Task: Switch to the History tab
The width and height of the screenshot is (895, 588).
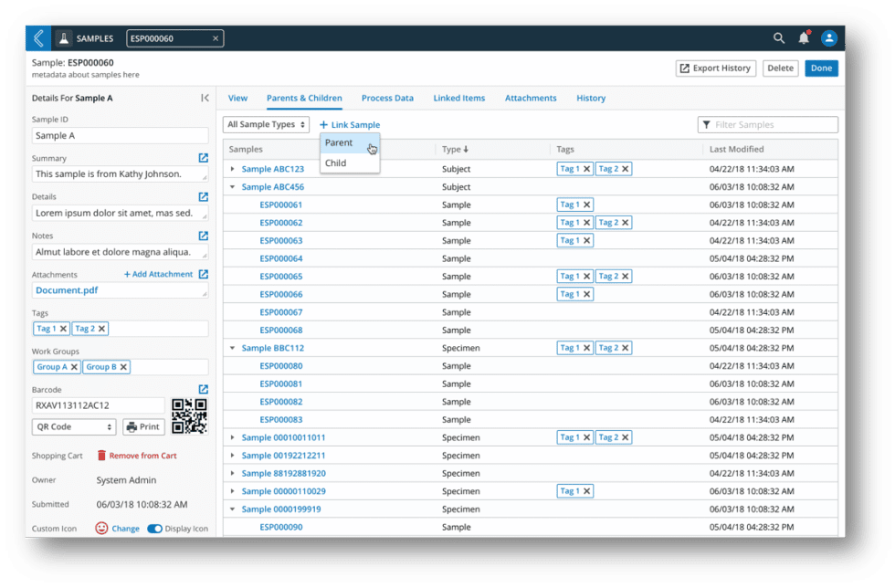Action: click(x=590, y=98)
